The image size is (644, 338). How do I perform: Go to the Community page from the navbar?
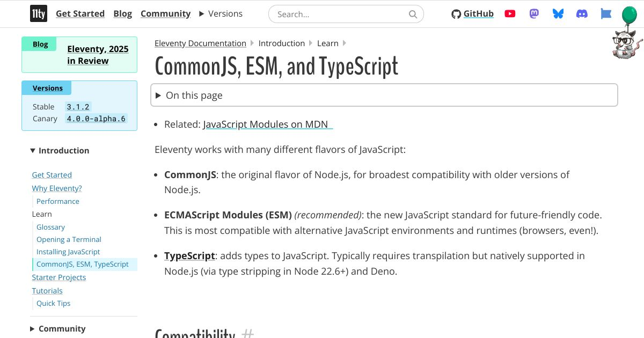click(165, 13)
